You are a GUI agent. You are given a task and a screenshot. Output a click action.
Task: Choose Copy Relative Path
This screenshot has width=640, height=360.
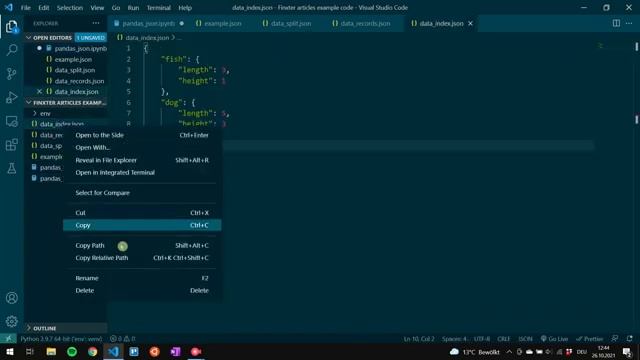(142, 258)
